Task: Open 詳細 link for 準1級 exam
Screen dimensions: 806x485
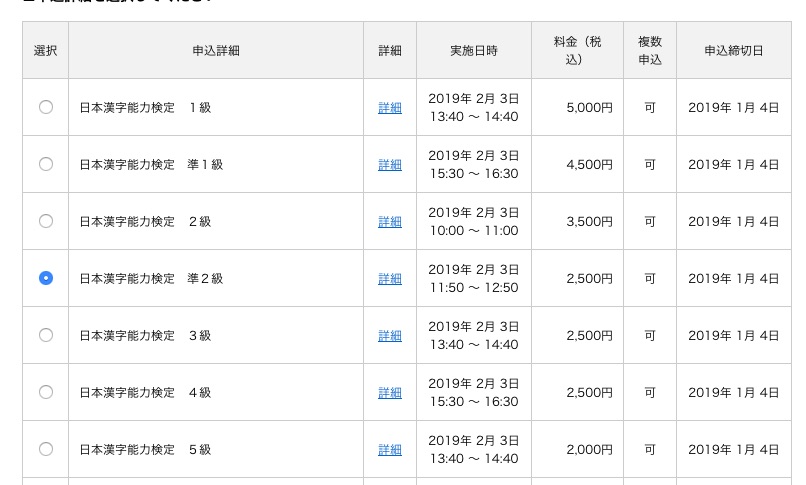Action: [390, 165]
